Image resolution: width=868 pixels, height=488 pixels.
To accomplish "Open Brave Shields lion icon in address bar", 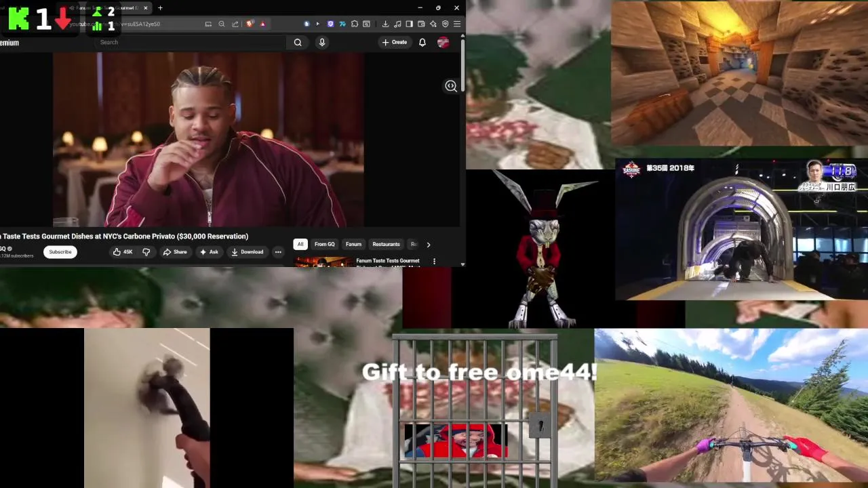I will (x=250, y=24).
